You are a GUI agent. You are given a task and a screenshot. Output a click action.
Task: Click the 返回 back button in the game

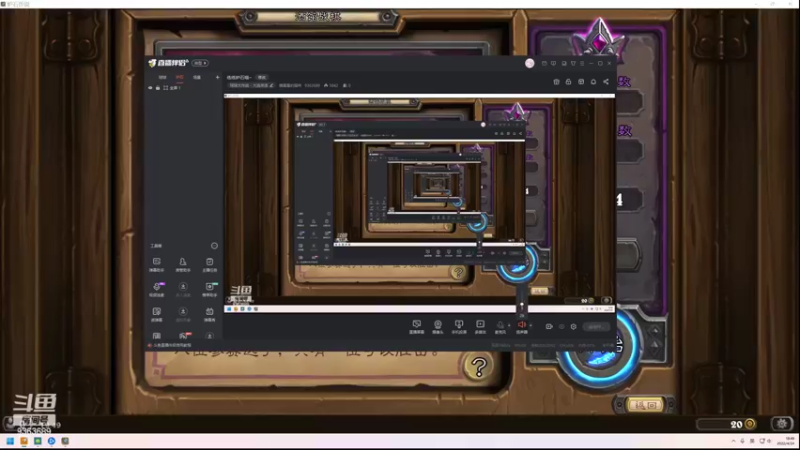coord(645,405)
